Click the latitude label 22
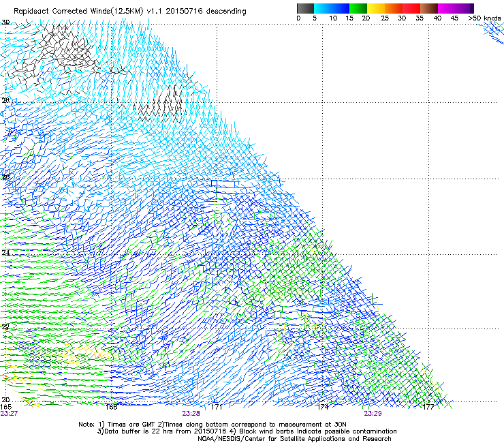 click(5, 327)
